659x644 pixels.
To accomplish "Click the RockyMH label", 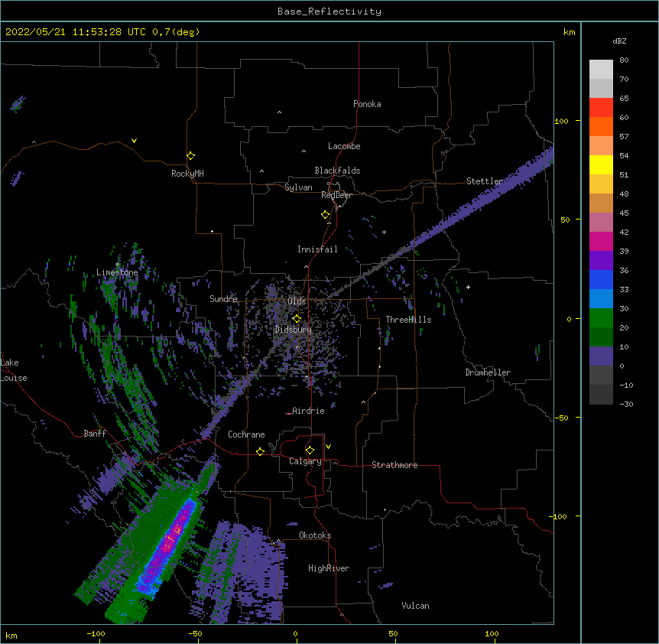I will pyautogui.click(x=187, y=174).
